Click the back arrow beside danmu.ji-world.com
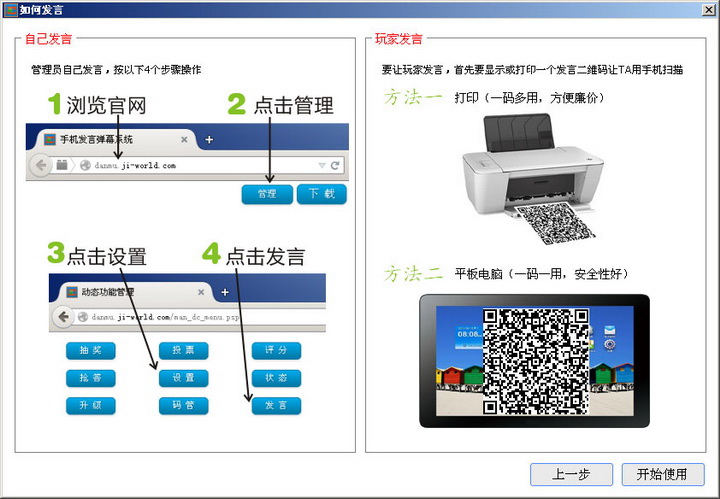The width and height of the screenshot is (720, 499). pos(41,165)
